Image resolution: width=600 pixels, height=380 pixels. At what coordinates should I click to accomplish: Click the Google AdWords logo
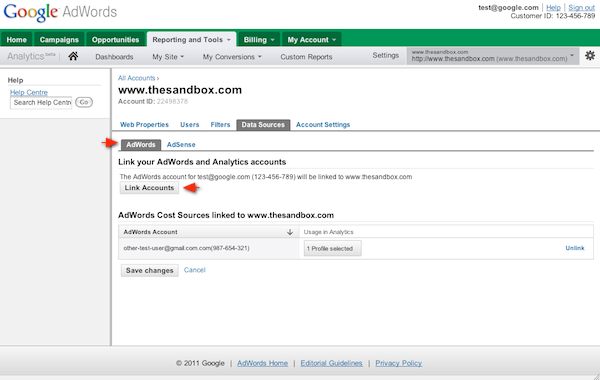click(x=60, y=13)
